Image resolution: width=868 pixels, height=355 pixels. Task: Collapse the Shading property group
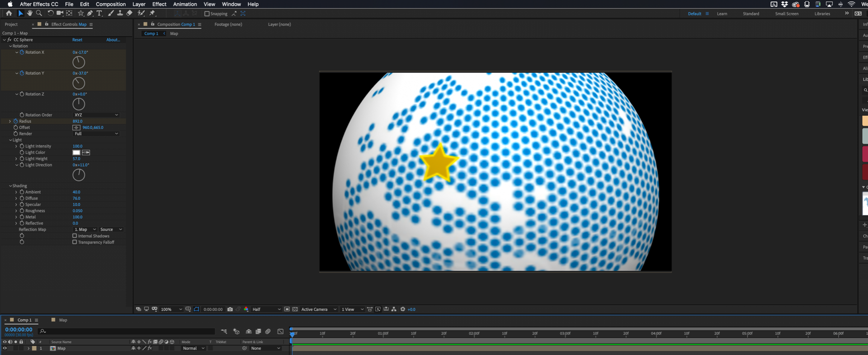(x=10, y=186)
